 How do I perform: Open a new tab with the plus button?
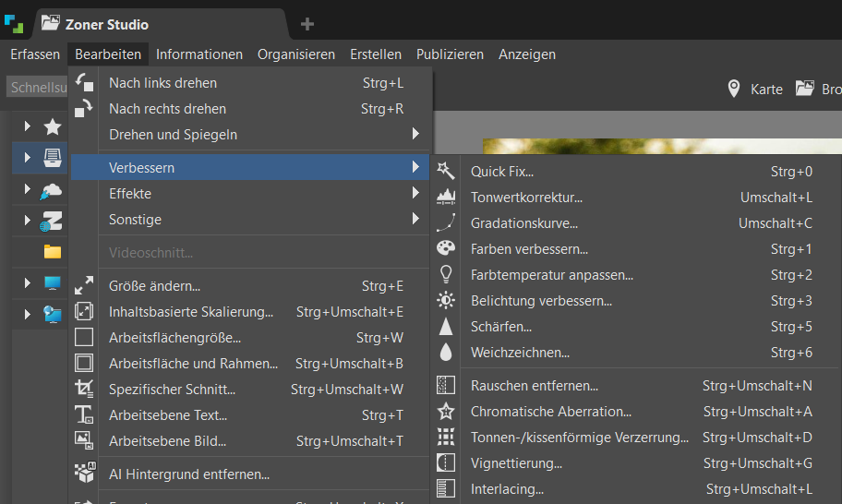[307, 24]
